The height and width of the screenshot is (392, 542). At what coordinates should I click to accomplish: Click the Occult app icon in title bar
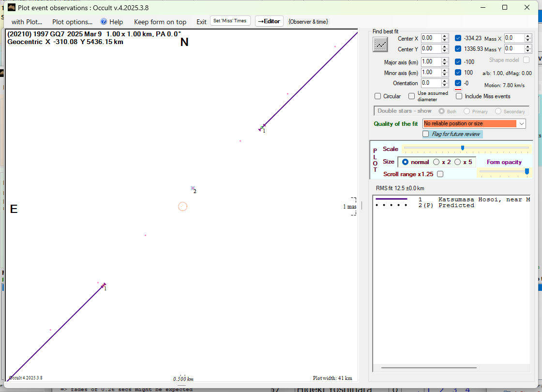coord(11,7)
